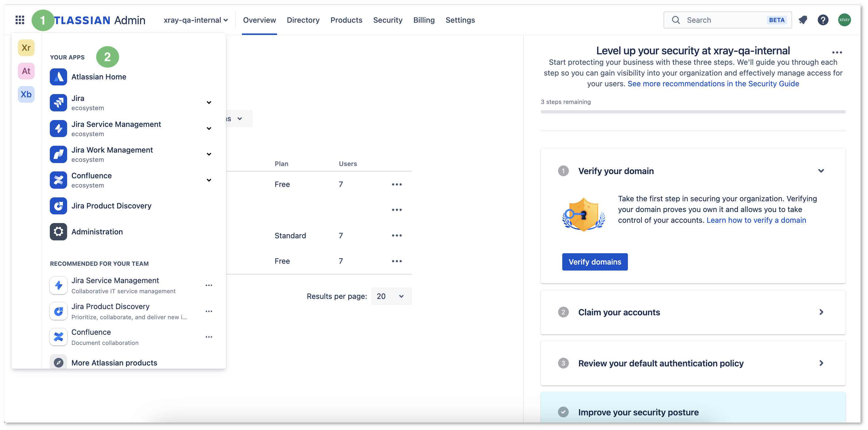Image resolution: width=868 pixels, height=430 pixels.
Task: Expand Jira sites chevron
Action: coord(209,102)
